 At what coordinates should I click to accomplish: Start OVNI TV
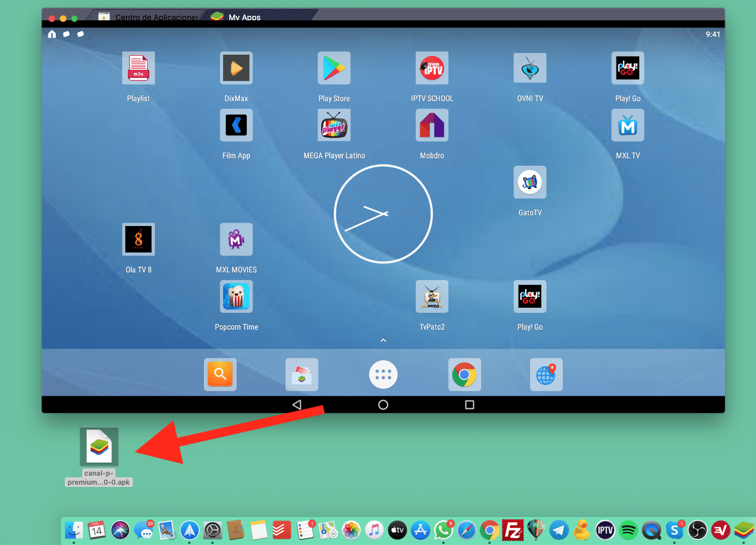[x=530, y=68]
